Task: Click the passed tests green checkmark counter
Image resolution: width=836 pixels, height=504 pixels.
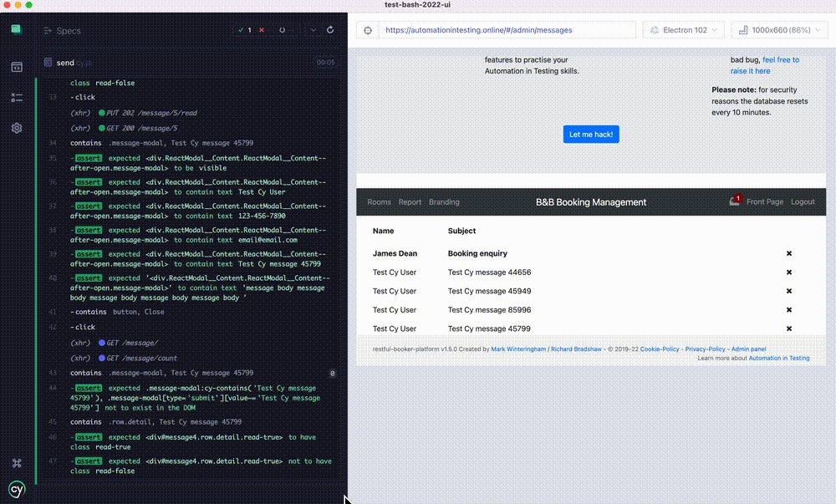Action: pyautogui.click(x=245, y=30)
